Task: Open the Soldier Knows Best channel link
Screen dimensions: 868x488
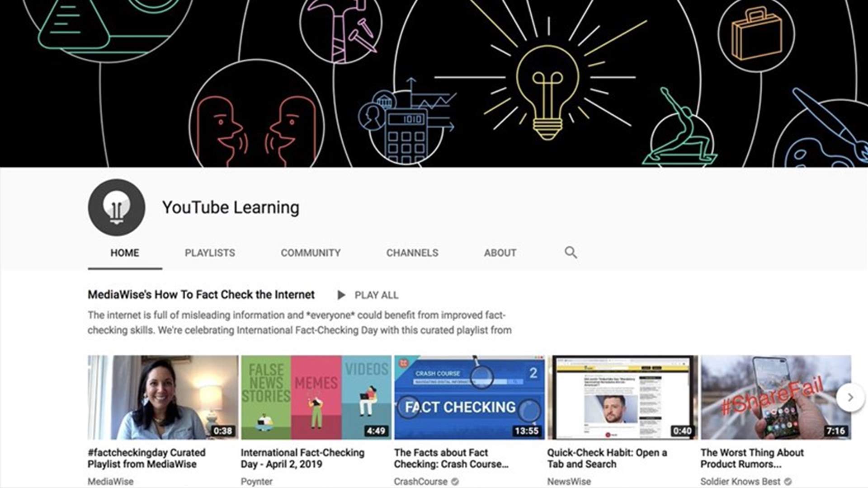Action: [x=741, y=482]
